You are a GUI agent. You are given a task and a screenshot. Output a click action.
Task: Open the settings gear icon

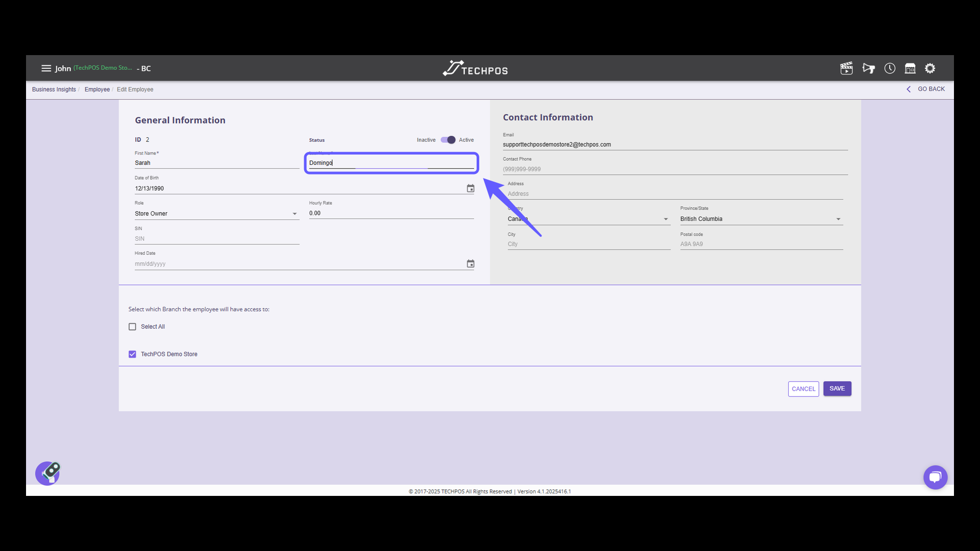click(930, 68)
